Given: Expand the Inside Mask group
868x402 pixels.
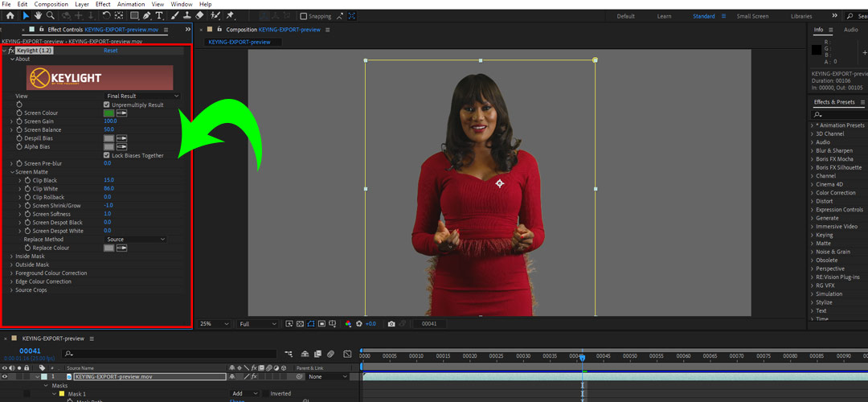Looking at the screenshot, I should 12,256.
